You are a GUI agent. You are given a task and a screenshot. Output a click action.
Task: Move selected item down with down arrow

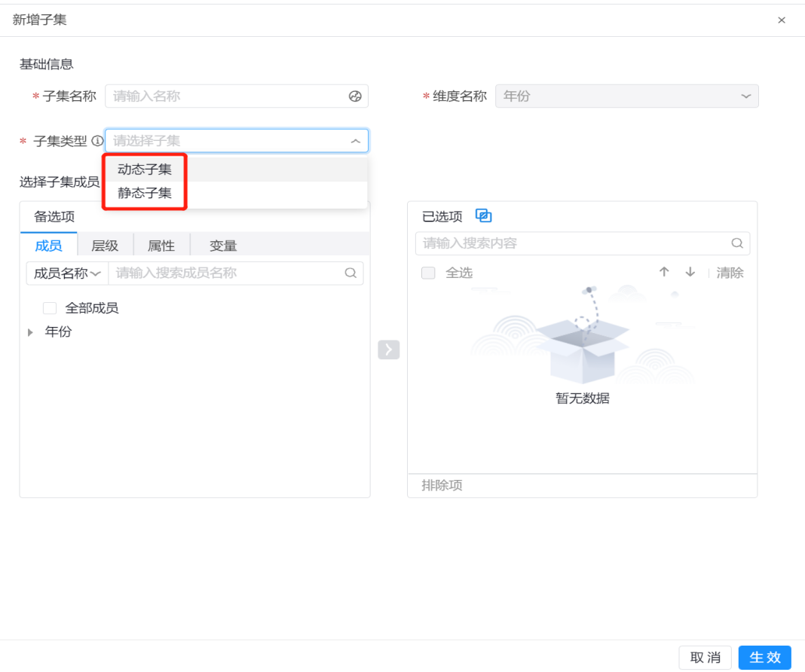(690, 273)
